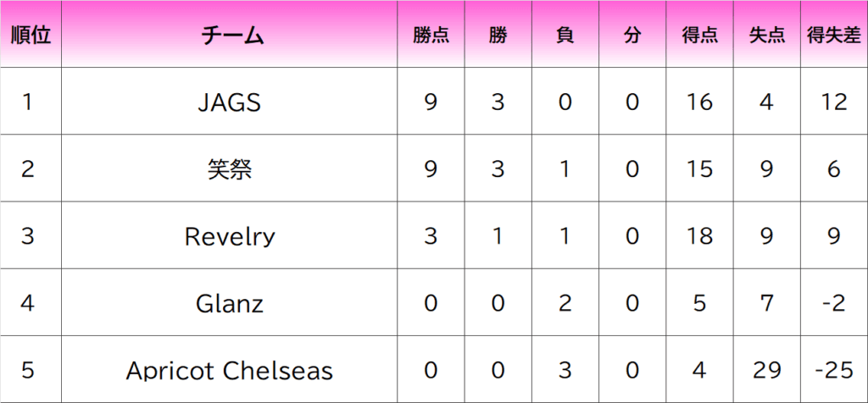
Task: Select the 得失差 column header
Action: (834, 36)
